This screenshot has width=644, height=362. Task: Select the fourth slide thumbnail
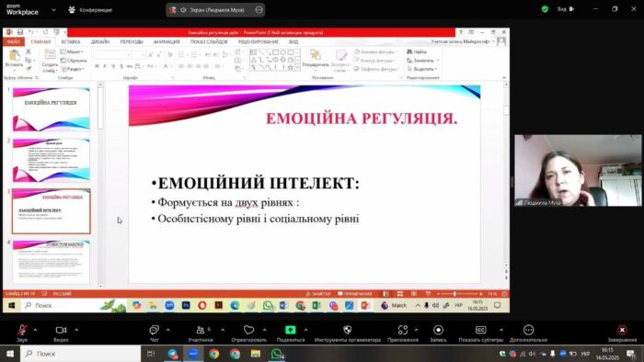click(x=51, y=262)
